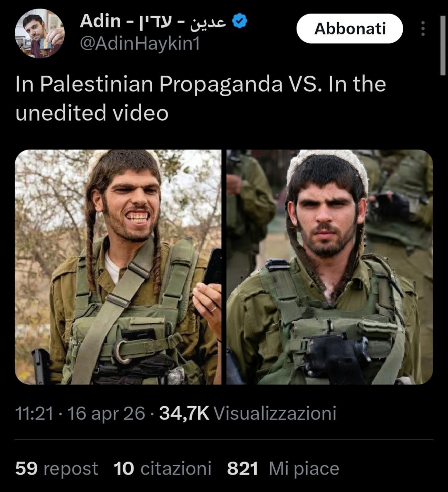Click the number 821 beside Mi piace
This screenshot has width=448, height=492.
243,469
